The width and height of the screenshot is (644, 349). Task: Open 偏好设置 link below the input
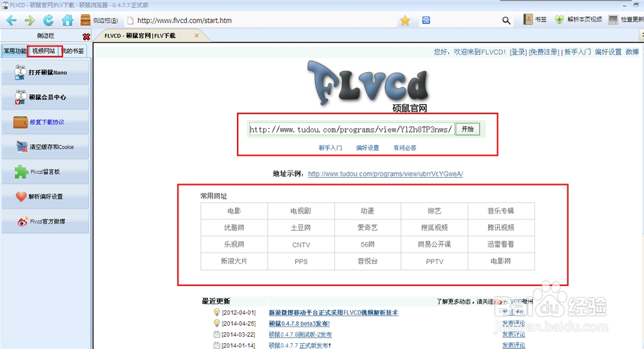point(368,148)
